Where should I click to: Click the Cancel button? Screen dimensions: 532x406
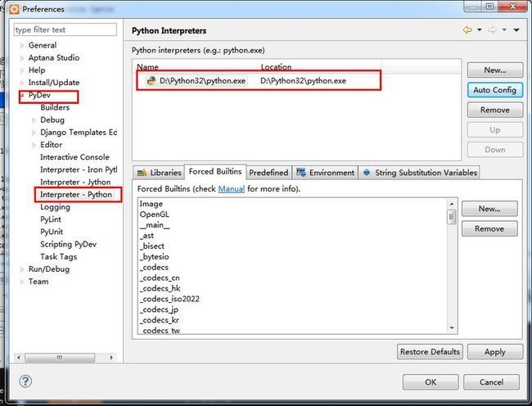tap(491, 382)
